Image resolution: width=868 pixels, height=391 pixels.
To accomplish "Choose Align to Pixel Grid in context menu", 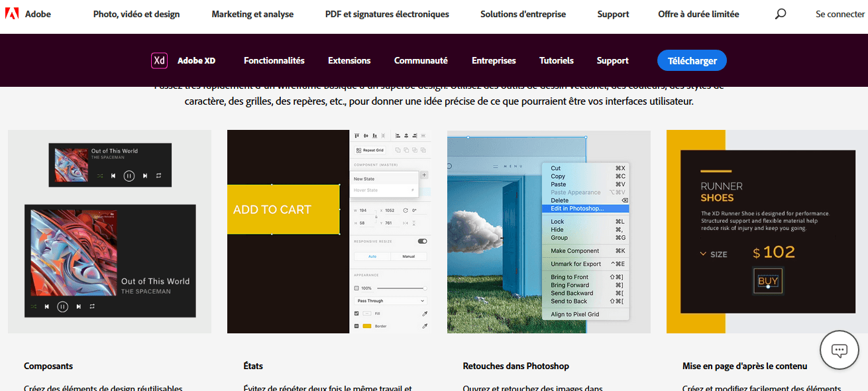I will coord(586,314).
